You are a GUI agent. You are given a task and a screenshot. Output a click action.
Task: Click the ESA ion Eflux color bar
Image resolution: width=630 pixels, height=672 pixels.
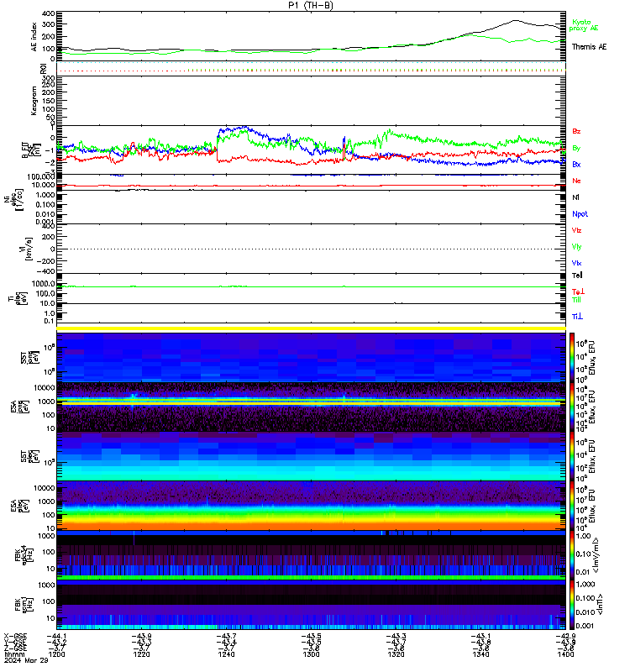[572, 407]
